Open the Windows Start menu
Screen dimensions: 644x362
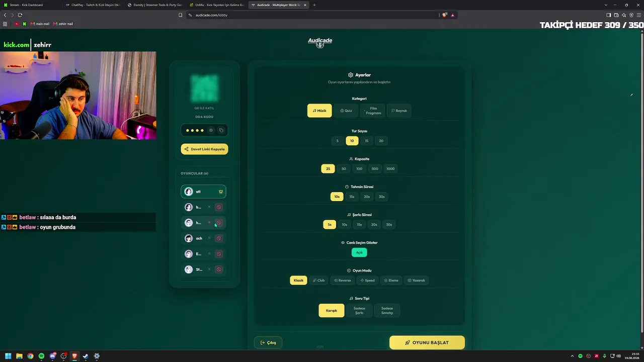[x=8, y=356]
